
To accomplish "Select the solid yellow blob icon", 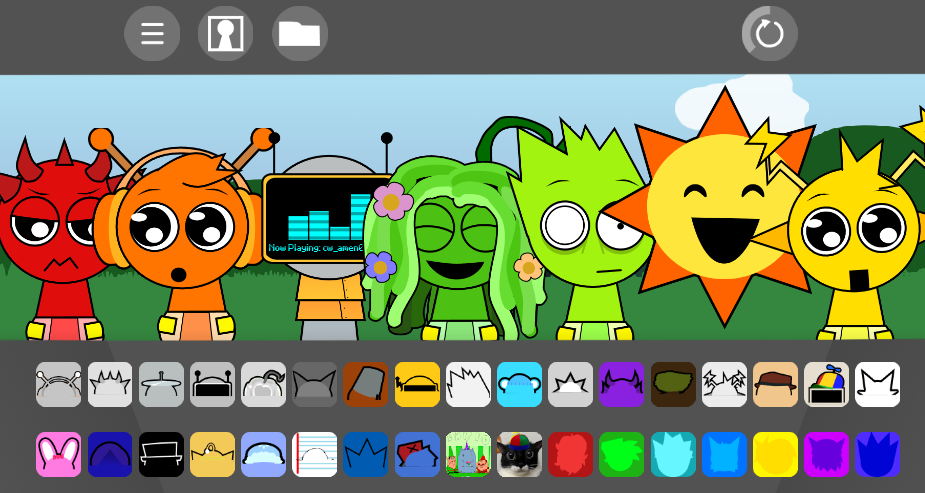I will (x=775, y=454).
